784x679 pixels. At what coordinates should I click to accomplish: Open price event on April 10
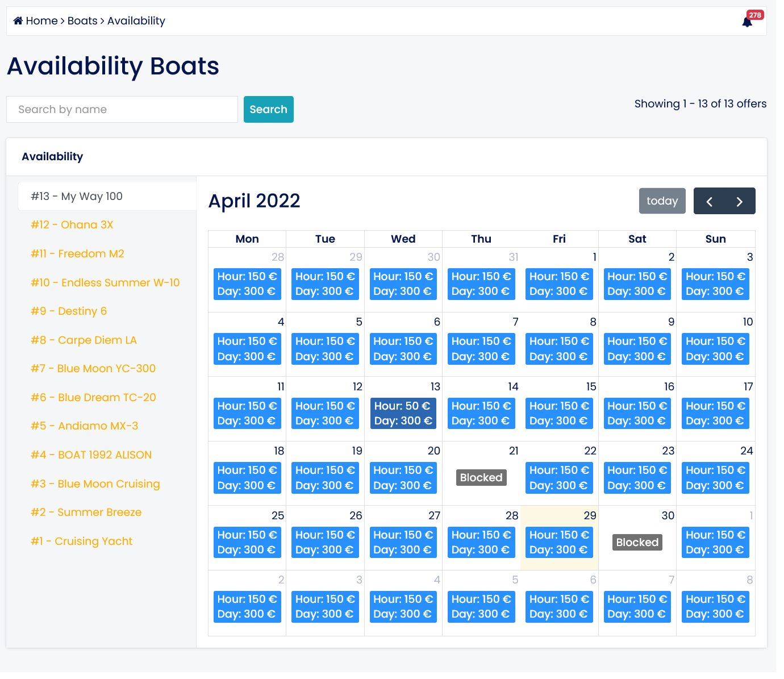(715, 349)
